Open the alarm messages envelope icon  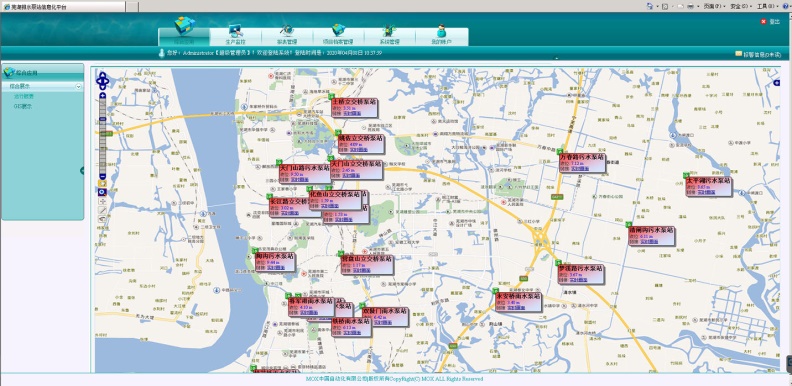738,54
